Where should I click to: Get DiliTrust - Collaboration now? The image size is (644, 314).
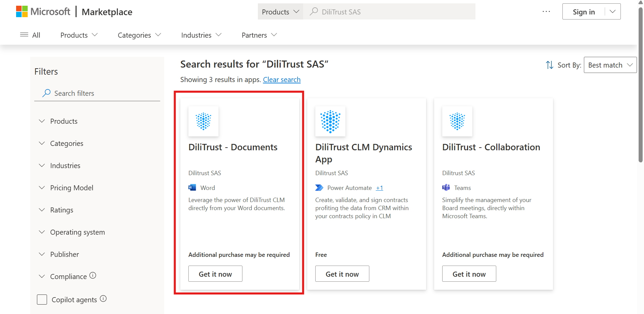pos(469,274)
